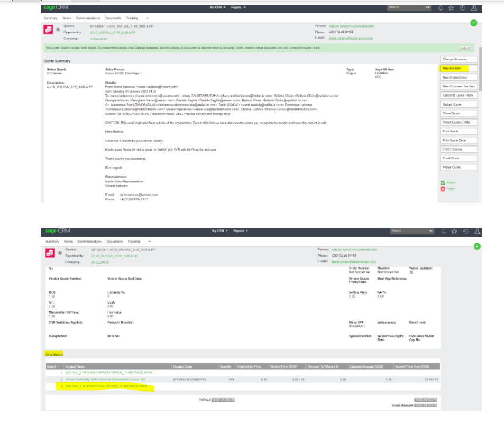Expand the Reports dropdown in top header
Viewport: 504px width, 425px height.
pos(240,8)
